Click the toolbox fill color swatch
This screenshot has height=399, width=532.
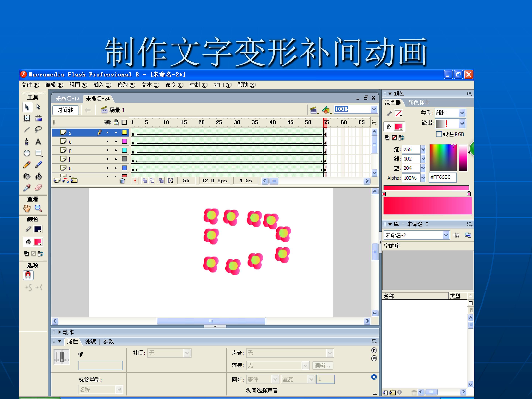pyautogui.click(x=38, y=242)
